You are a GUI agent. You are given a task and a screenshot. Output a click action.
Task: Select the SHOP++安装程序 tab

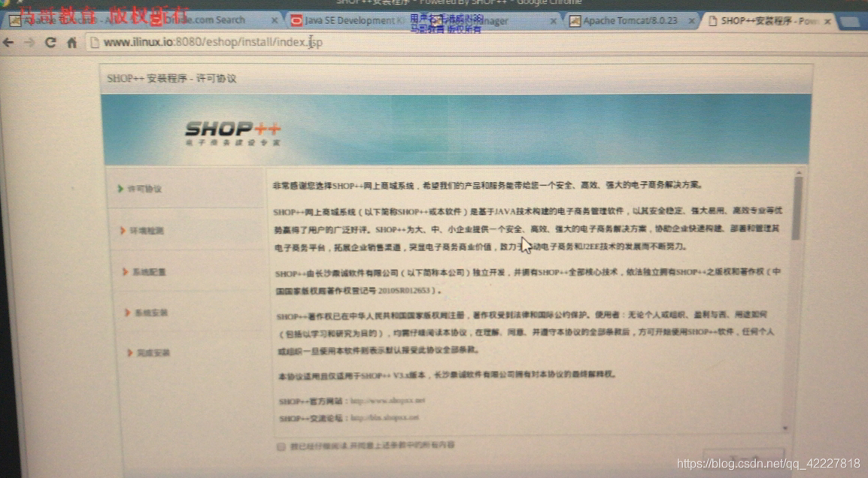(x=769, y=21)
